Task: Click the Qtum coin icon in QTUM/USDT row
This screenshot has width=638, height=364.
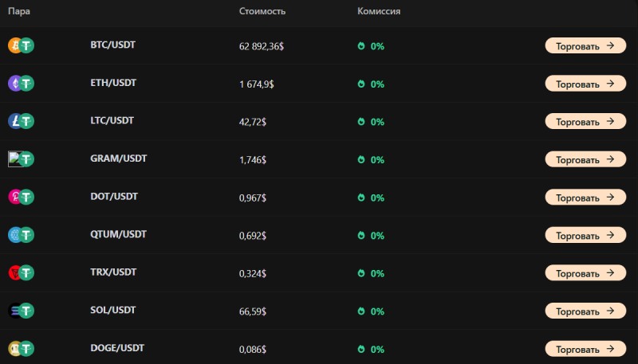Action: pos(14,235)
